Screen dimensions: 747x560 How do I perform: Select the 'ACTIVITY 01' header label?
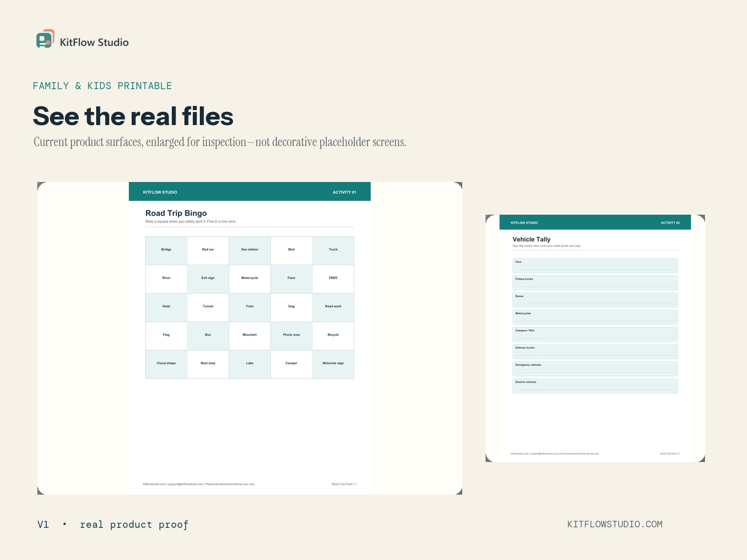click(x=345, y=192)
